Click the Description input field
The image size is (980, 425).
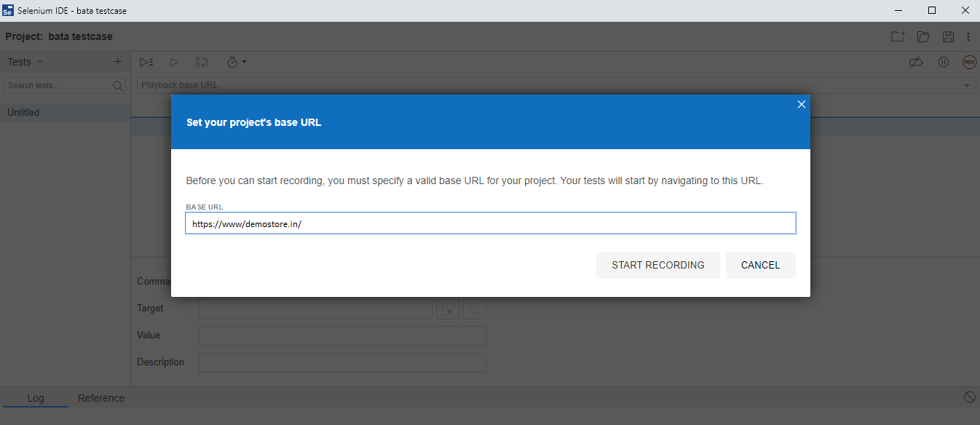tap(342, 362)
